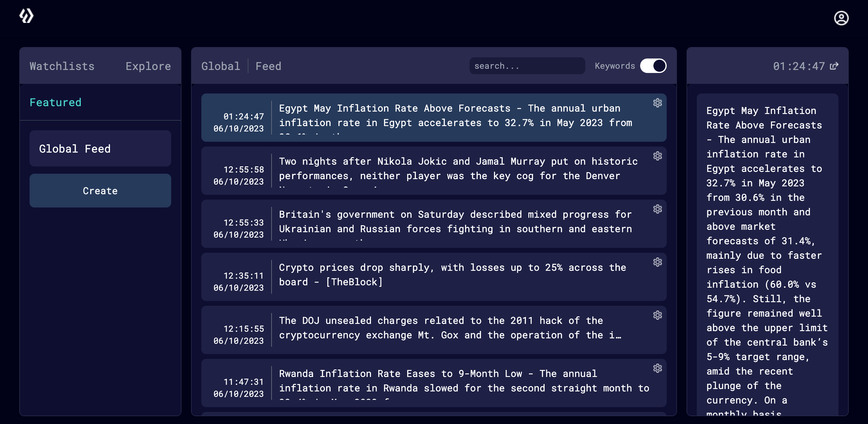The height and width of the screenshot is (424, 868).
Task: Open Rwanda Inflation Rate Eases story
Action: click(434, 383)
